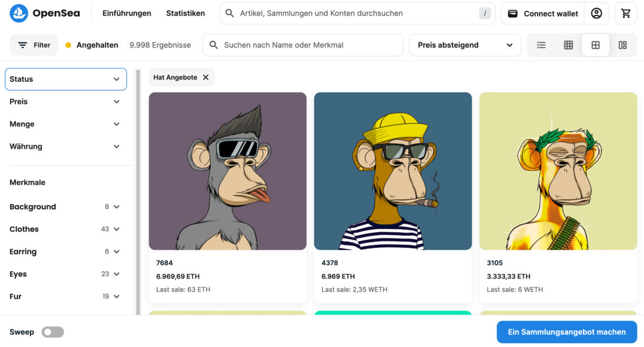644x347 pixels.
Task: Click the Connect wallet button
Action: (543, 14)
